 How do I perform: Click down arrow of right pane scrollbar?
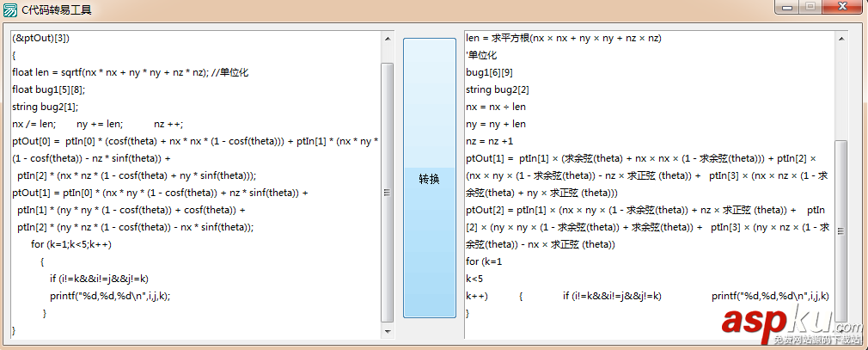point(841,331)
